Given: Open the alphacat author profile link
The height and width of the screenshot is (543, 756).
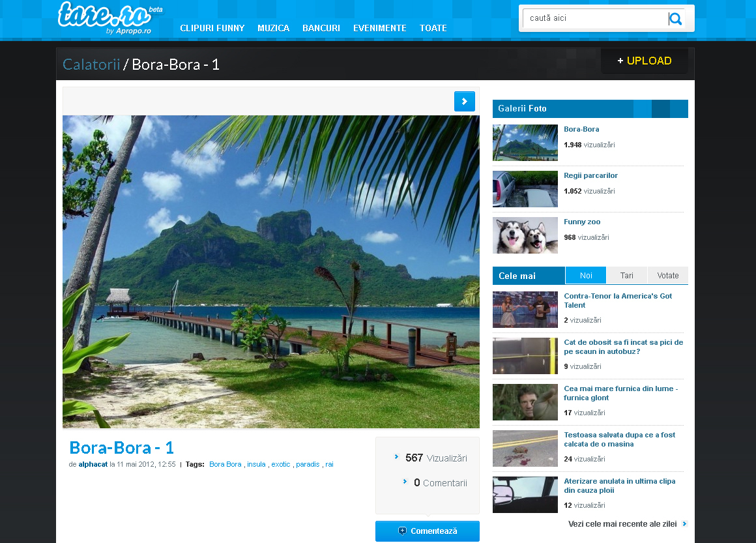Looking at the screenshot, I should pos(93,465).
